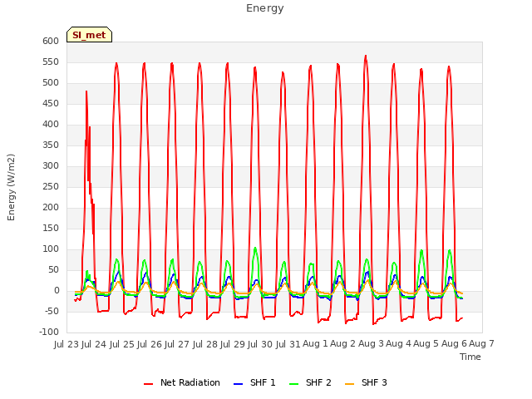Click the 150 y-axis tick label
532x399 pixels.
[51, 229]
